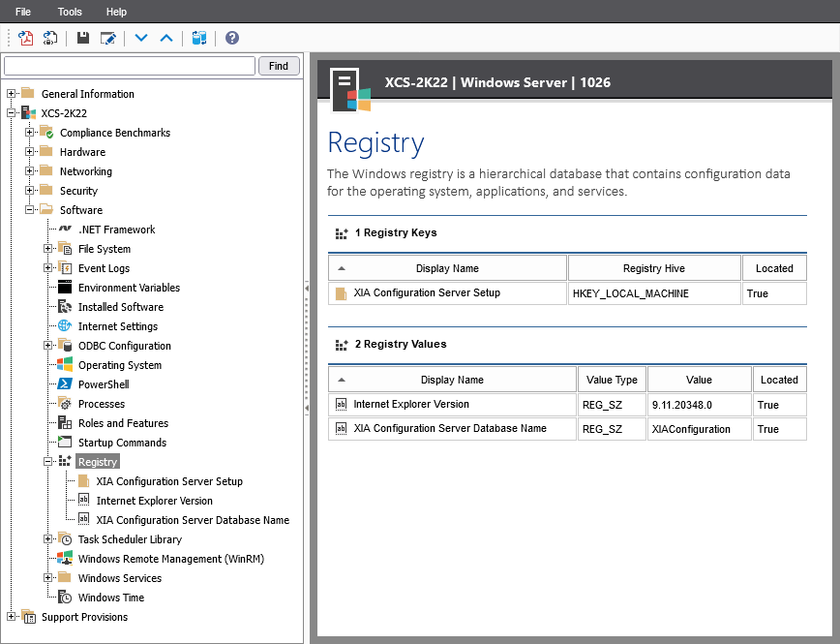Screen dimensions: 840x644
Task: Click XIA Configuration Server Setup table row
Action: tap(567, 293)
